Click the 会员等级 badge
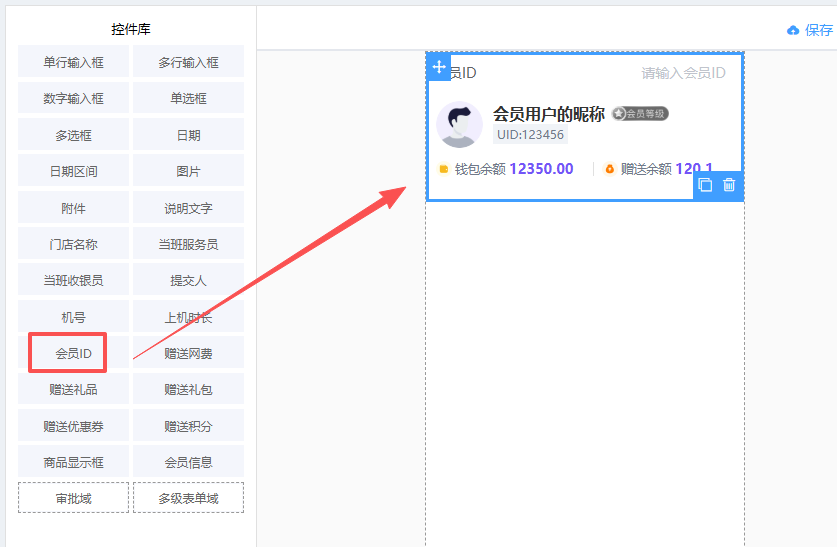Viewport: 837px width, 547px height. [x=640, y=114]
